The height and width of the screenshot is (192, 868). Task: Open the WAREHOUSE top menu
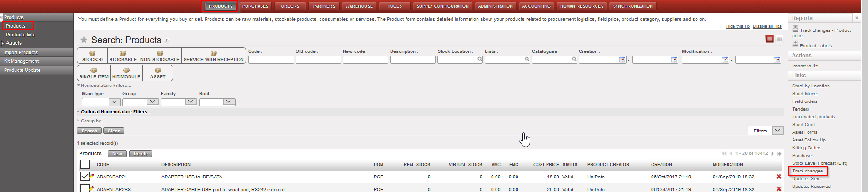pyautogui.click(x=359, y=6)
